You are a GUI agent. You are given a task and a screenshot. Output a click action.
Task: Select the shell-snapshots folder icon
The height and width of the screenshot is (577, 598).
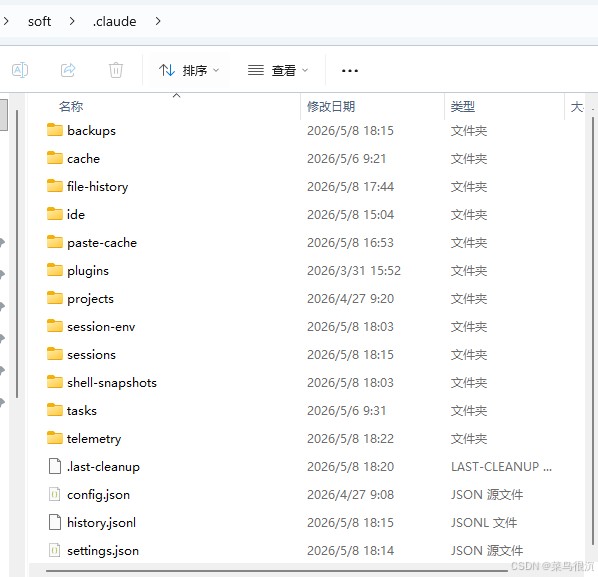pyautogui.click(x=55, y=382)
